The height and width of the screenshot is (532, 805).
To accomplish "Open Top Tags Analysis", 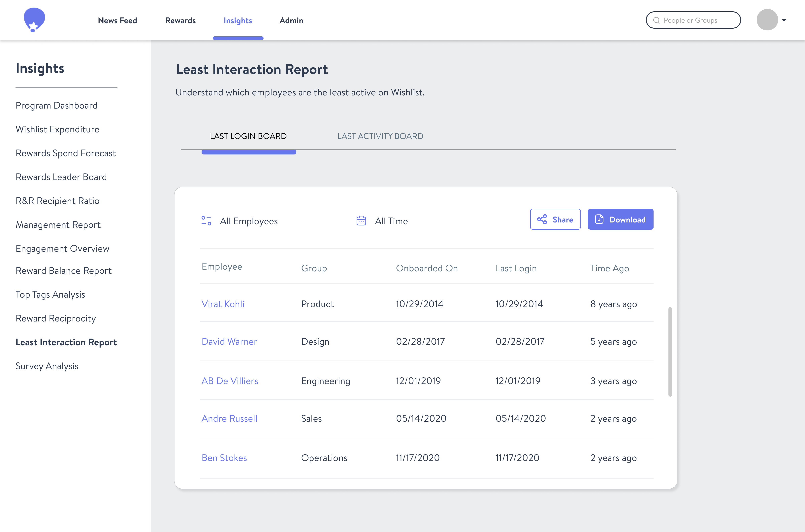I will pyautogui.click(x=50, y=294).
